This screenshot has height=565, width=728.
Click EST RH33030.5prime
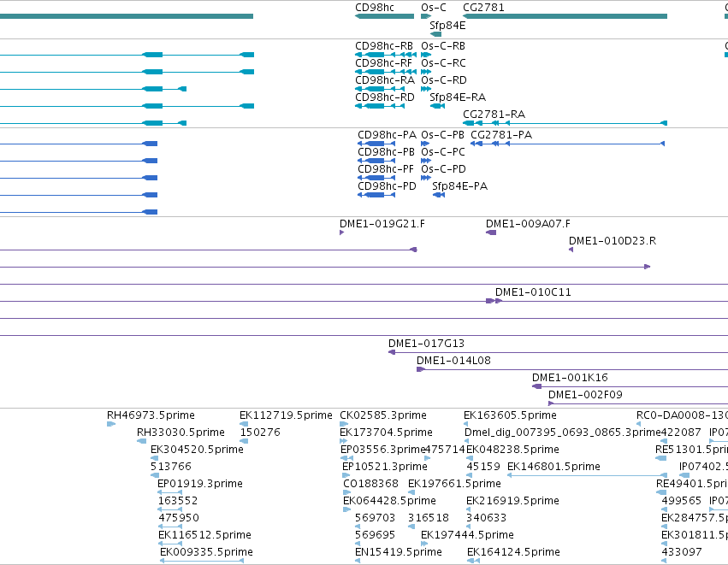tap(142, 441)
